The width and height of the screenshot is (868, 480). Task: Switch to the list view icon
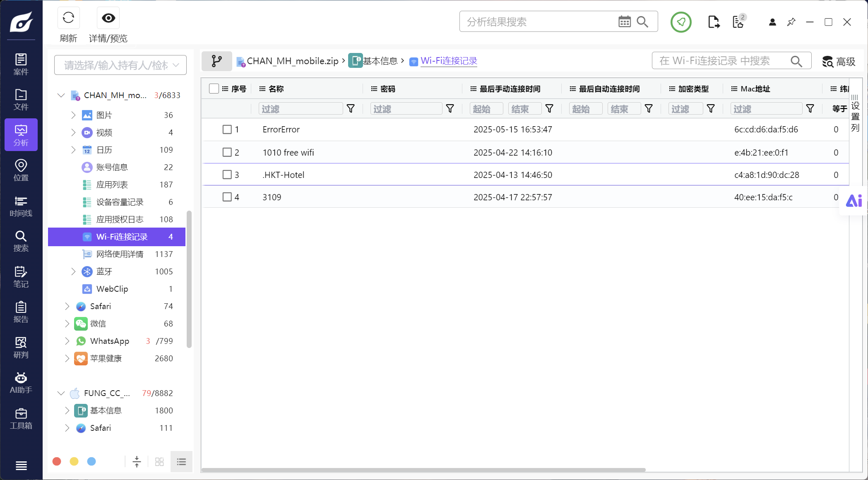(x=181, y=462)
